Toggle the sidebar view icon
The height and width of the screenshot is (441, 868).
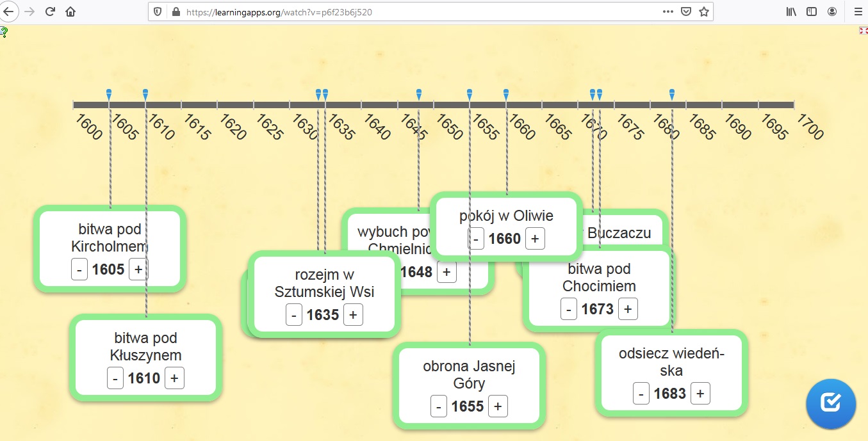[x=812, y=12]
